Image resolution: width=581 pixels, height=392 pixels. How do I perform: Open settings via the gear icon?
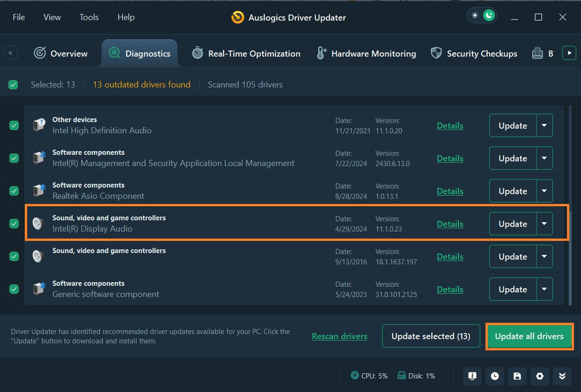pos(540,376)
